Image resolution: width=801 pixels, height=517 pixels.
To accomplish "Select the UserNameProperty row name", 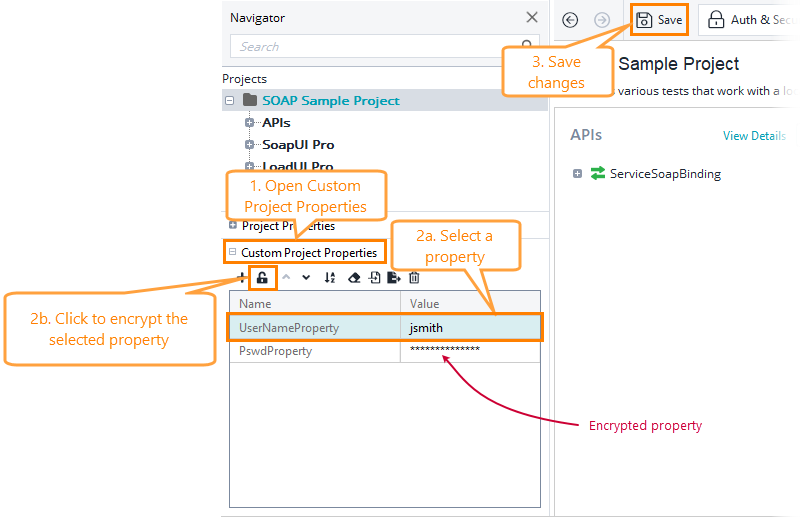I will [x=289, y=327].
